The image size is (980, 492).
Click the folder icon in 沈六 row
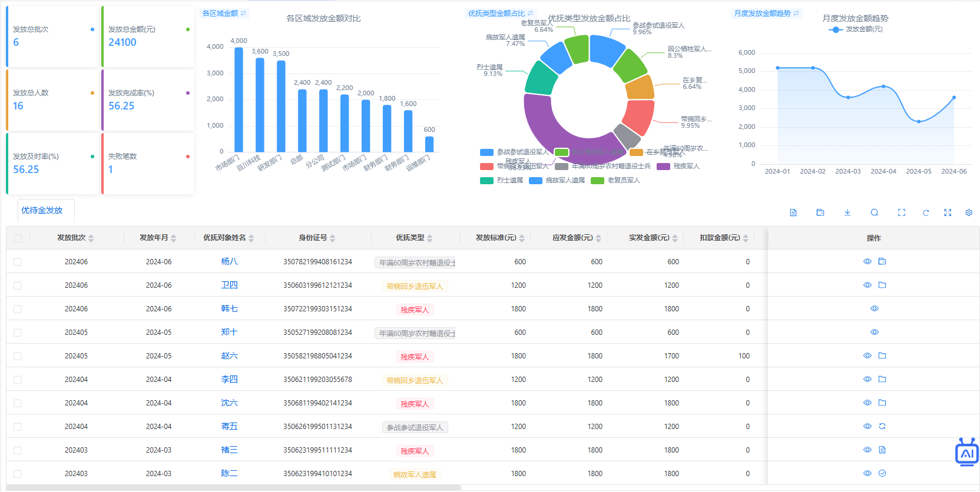click(882, 403)
